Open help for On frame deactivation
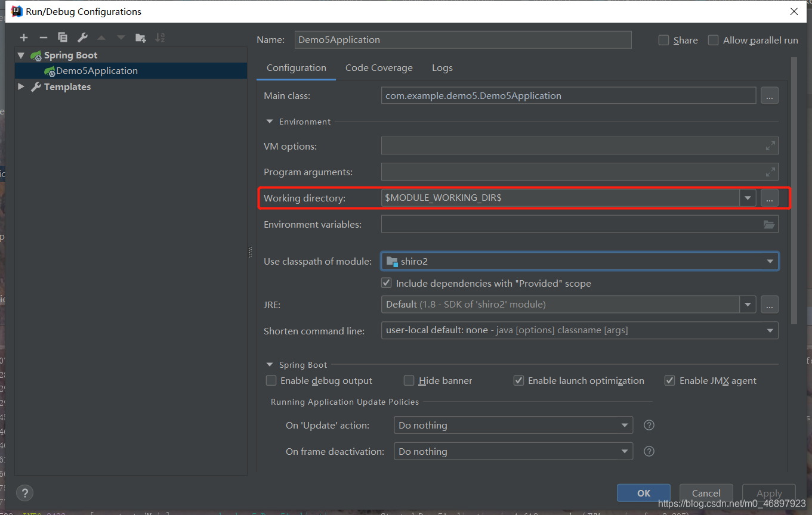The width and height of the screenshot is (812, 515). coord(650,451)
